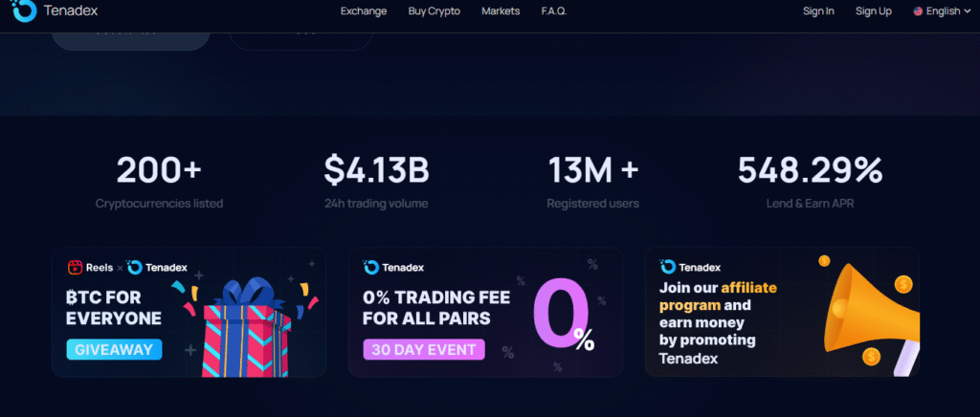This screenshot has width=980, height=417.
Task: Open the Markets page
Action: (x=500, y=11)
